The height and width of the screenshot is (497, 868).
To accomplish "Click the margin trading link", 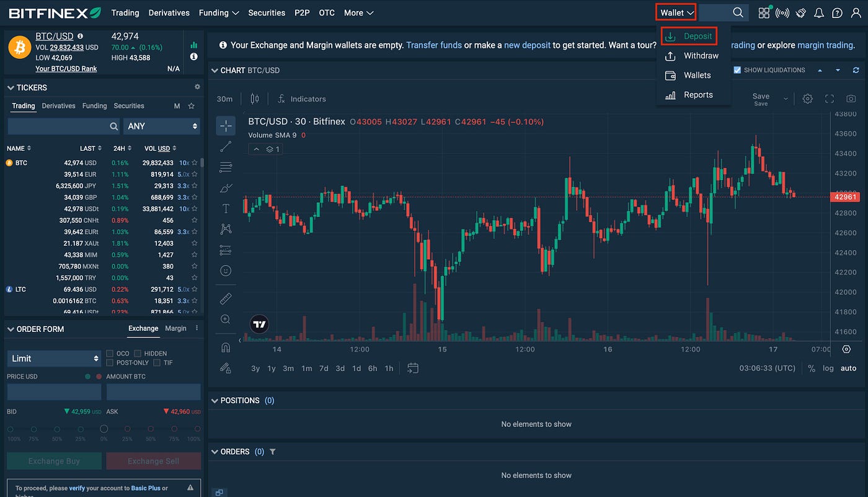I will pos(825,45).
